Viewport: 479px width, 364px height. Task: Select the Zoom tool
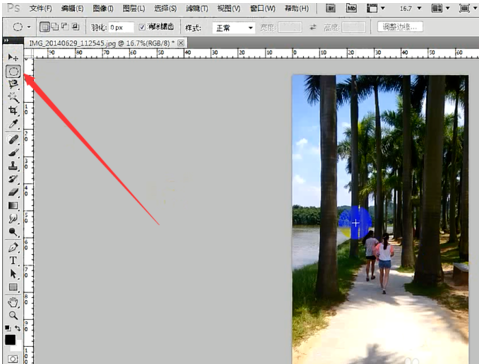pos(13,315)
